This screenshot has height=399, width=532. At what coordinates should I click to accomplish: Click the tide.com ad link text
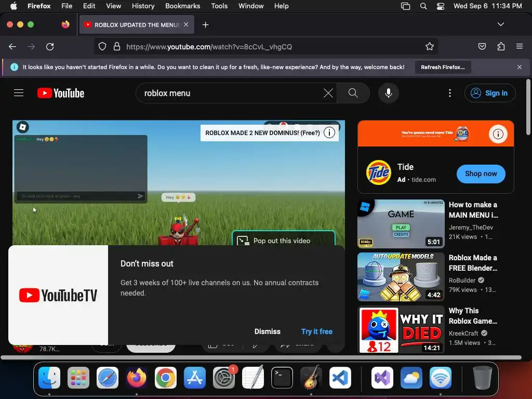tap(423, 179)
